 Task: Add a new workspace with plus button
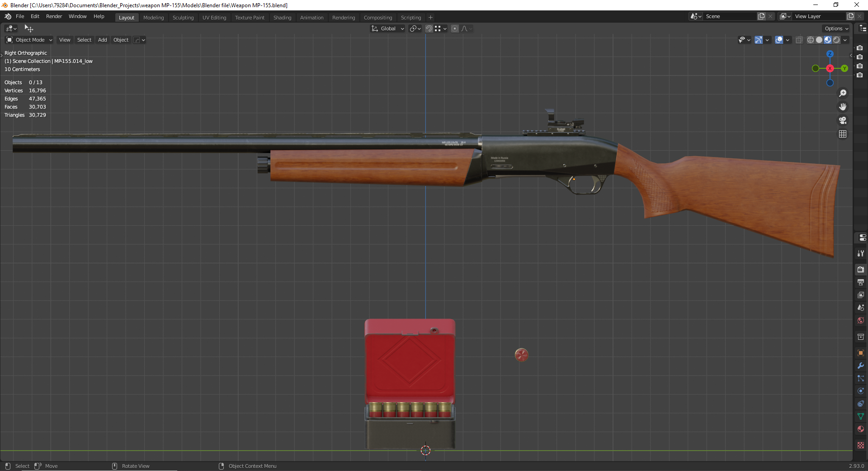click(430, 18)
